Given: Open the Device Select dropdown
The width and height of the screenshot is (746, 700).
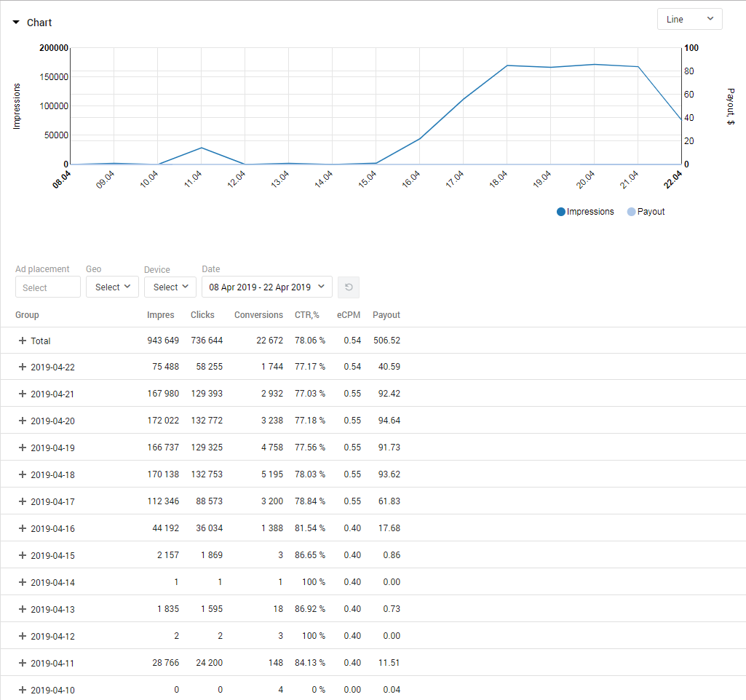Looking at the screenshot, I should click(170, 287).
